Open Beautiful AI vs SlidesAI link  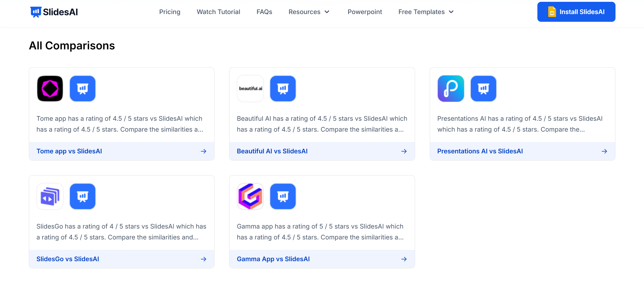[272, 151]
